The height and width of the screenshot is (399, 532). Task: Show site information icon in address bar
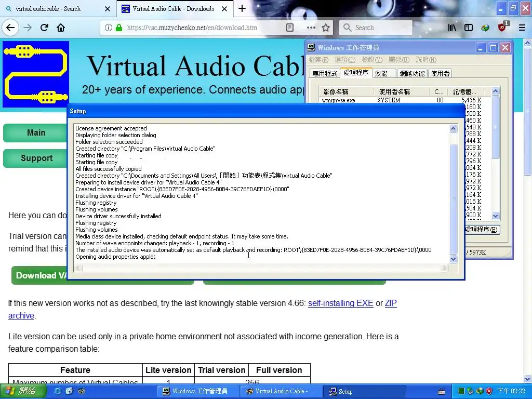(x=108, y=28)
